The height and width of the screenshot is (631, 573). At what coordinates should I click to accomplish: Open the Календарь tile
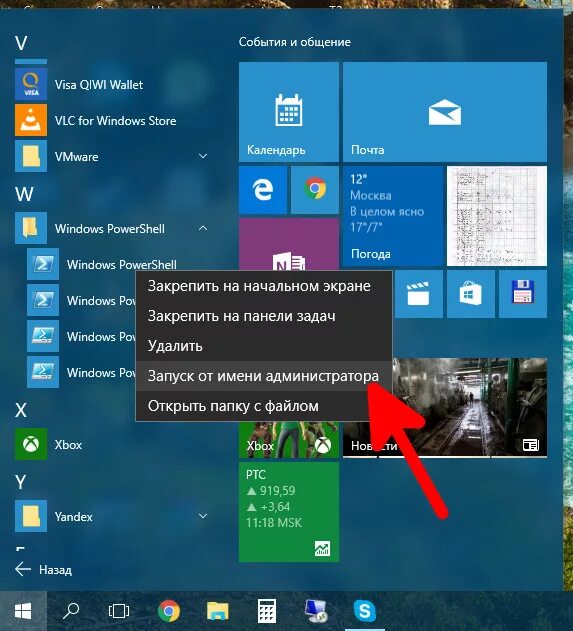[x=289, y=112]
